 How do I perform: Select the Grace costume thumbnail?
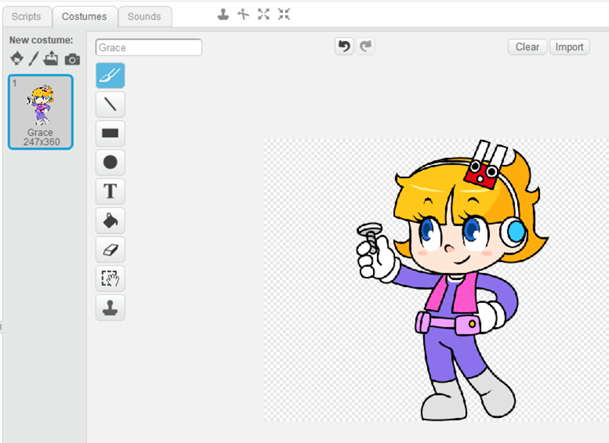tap(40, 111)
